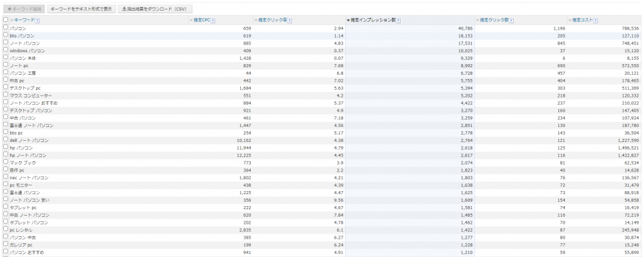Click estimated clicks value 1,196
The width and height of the screenshot is (644, 257).
tap(559, 28)
